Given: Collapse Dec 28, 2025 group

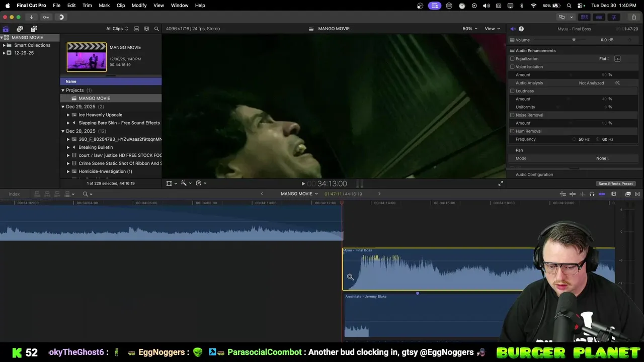Looking at the screenshot, I should (63, 131).
